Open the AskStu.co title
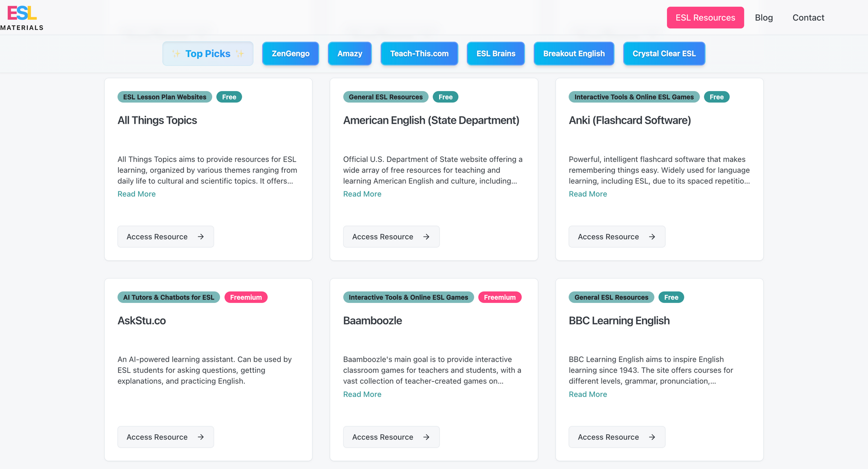 pyautogui.click(x=141, y=321)
